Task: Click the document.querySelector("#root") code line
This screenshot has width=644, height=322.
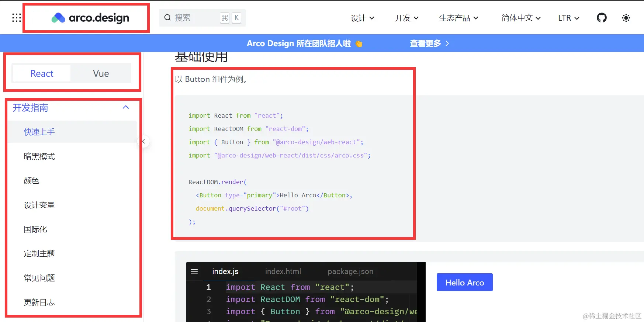Action: point(252,208)
